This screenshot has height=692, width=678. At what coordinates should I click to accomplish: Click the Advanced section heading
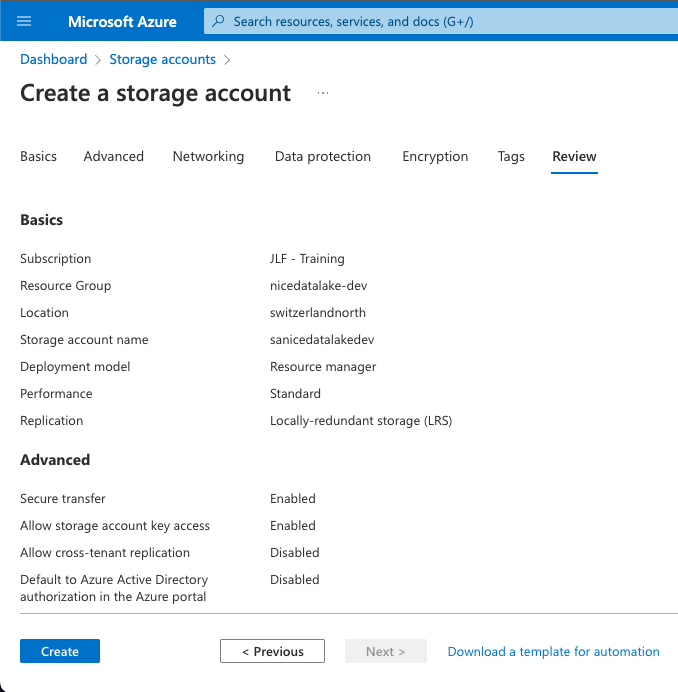pyautogui.click(x=55, y=460)
